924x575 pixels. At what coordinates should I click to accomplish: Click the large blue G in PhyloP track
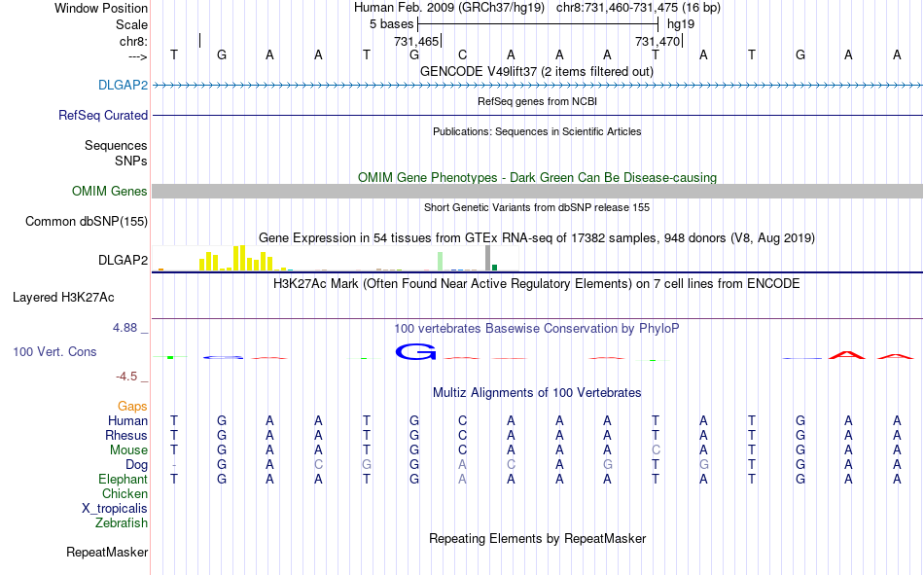click(x=415, y=351)
